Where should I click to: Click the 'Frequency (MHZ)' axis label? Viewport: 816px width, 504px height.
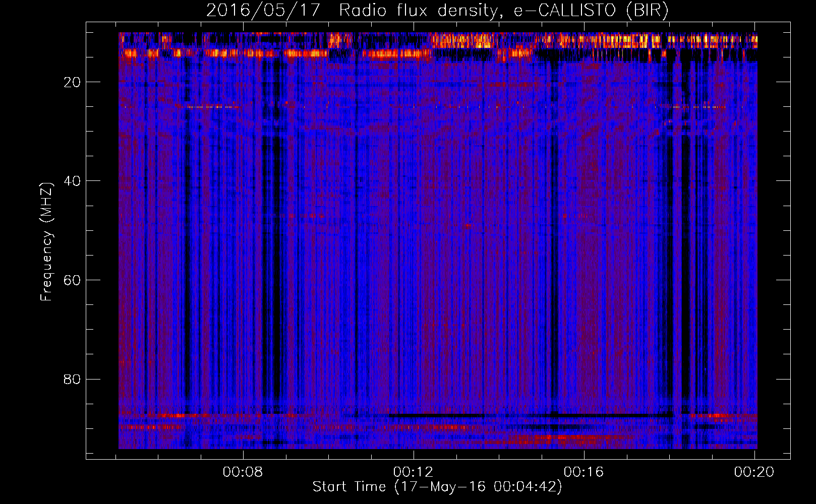pos(46,242)
